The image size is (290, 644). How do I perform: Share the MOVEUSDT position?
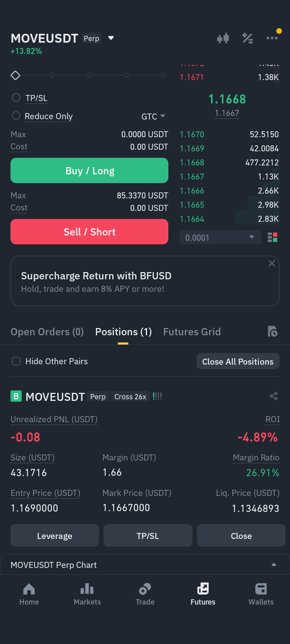(274, 396)
